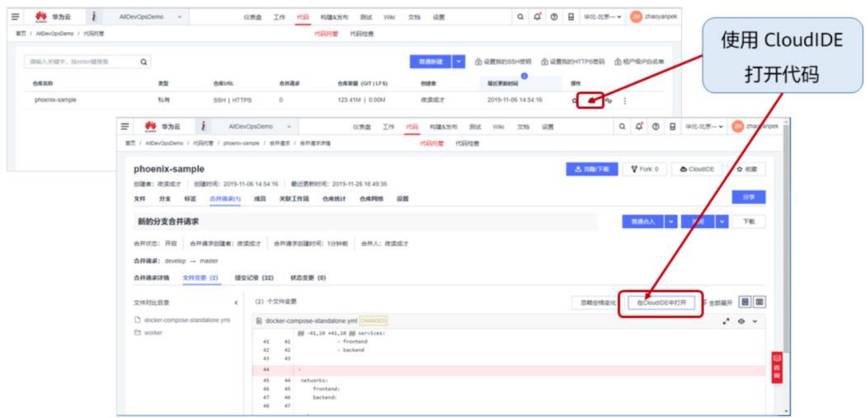Screen dimensions: 868x418
Task: Open the global search magnifier icon
Action: coord(520,16)
